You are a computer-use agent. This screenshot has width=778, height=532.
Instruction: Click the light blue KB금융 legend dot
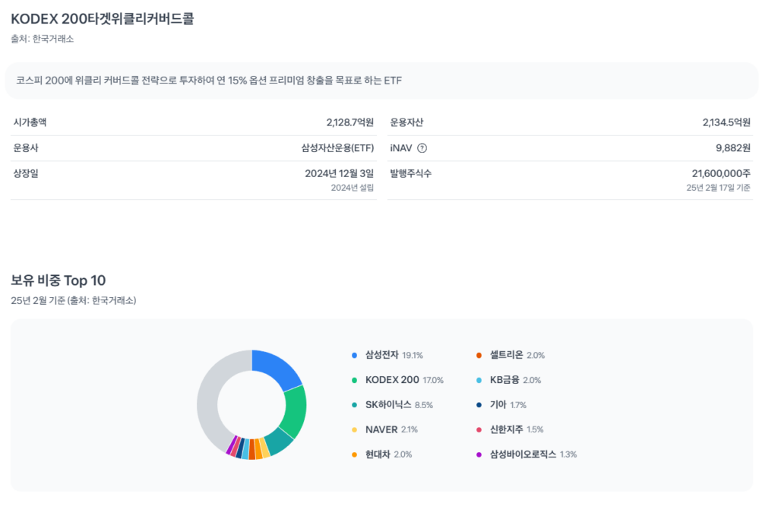pos(479,380)
